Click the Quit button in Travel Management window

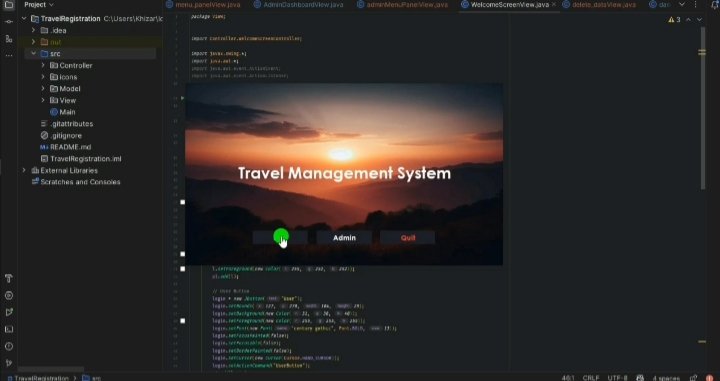tap(407, 238)
